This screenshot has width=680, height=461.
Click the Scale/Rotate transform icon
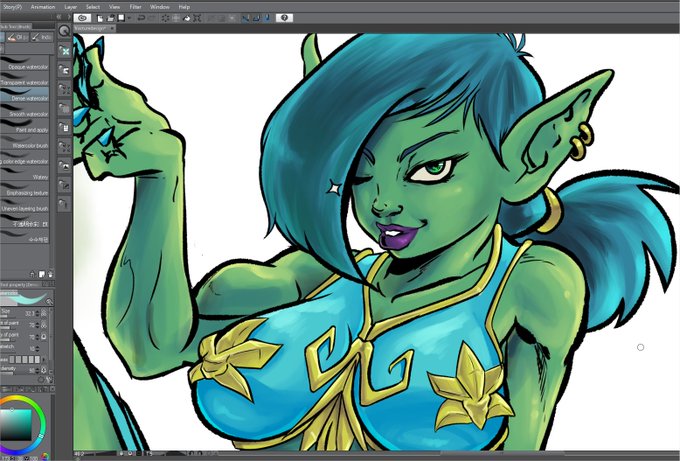click(197, 18)
